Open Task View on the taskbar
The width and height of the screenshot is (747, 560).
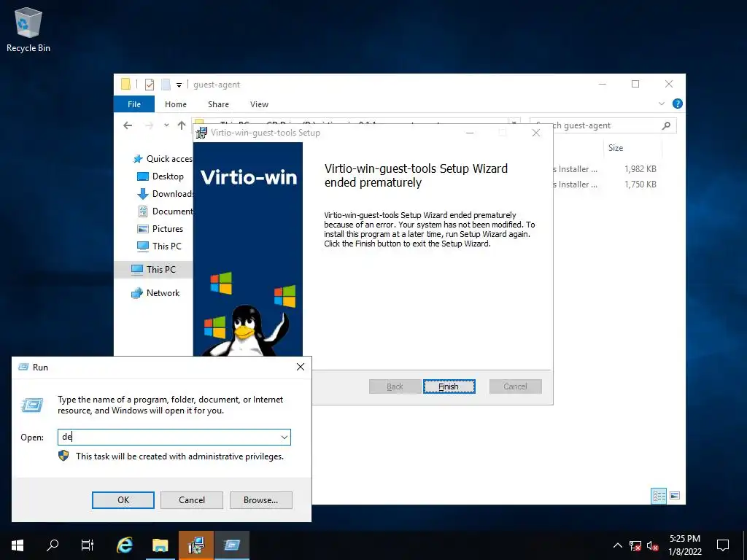[x=88, y=545]
